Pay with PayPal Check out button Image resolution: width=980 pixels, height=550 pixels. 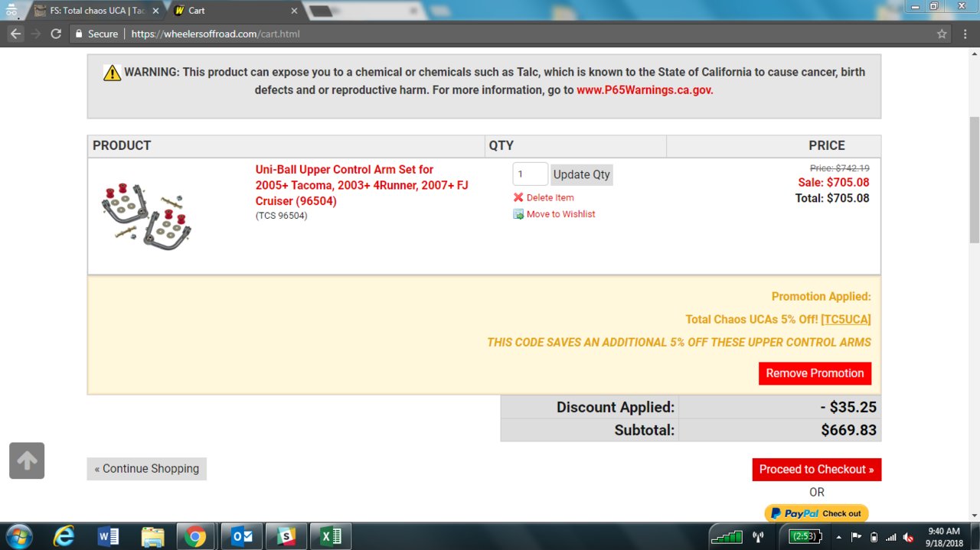click(816, 513)
